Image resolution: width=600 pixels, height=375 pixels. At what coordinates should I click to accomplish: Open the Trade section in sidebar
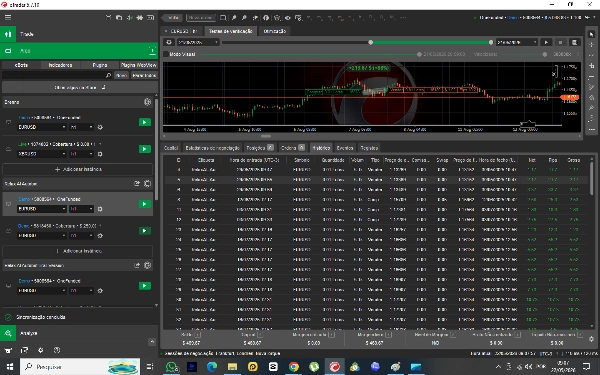coord(79,34)
